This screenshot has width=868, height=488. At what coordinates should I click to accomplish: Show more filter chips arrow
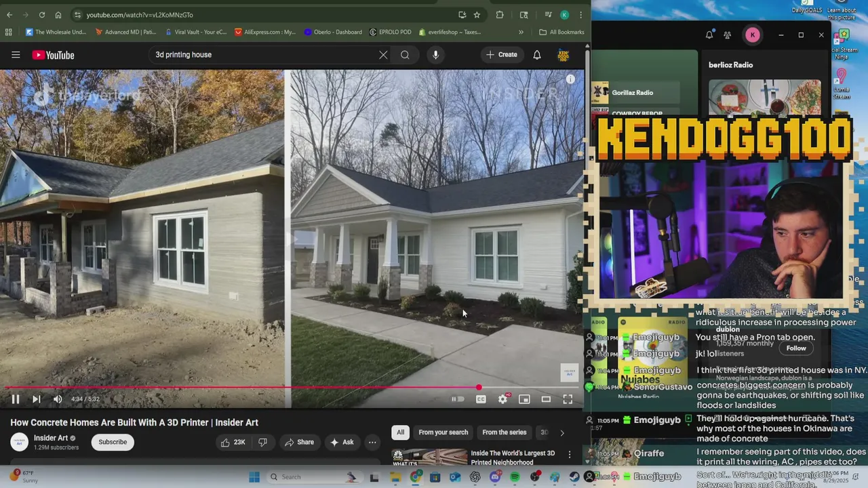point(561,432)
